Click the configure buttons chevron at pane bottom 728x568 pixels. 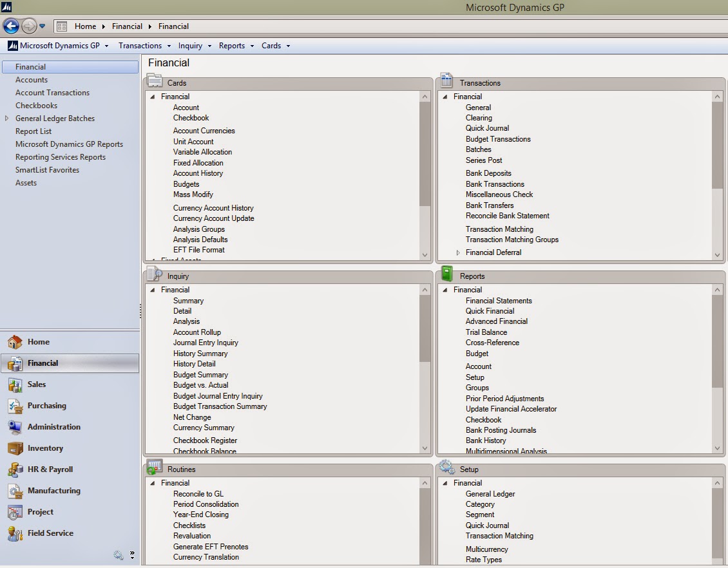tap(132, 554)
